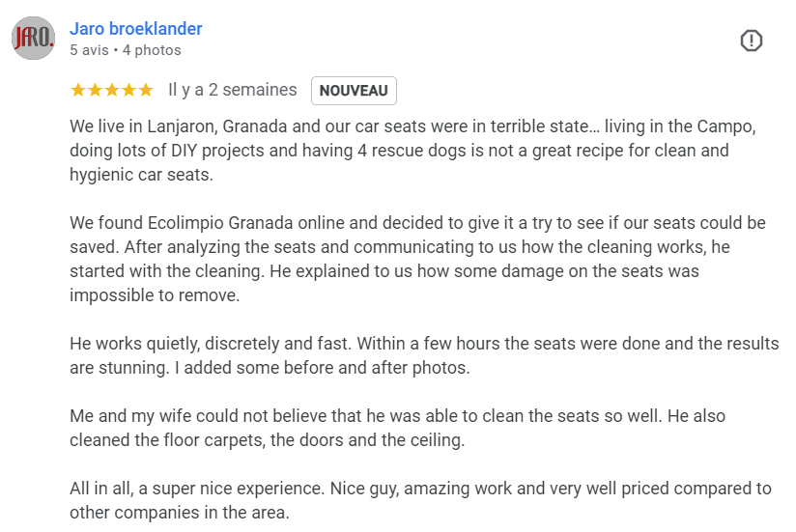Click the NOUVEAU badge
The image size is (796, 532).
pyautogui.click(x=354, y=91)
